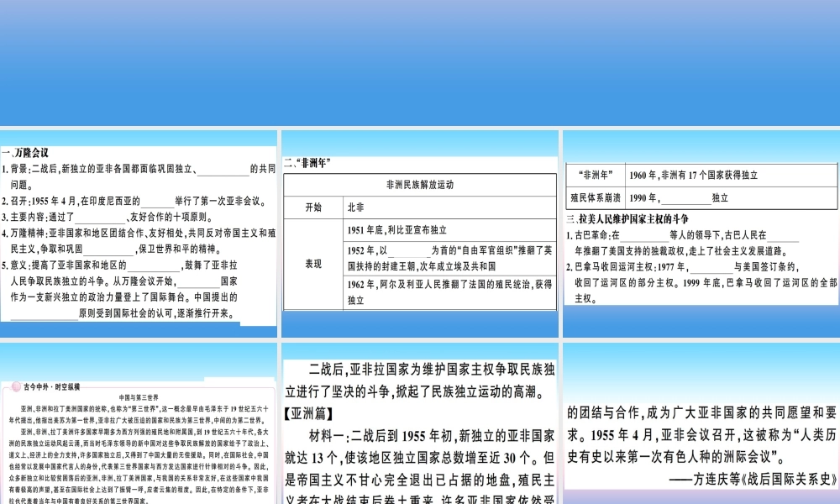The width and height of the screenshot is (840, 504).
Task: Click the table cell 表现
Action: (x=313, y=264)
